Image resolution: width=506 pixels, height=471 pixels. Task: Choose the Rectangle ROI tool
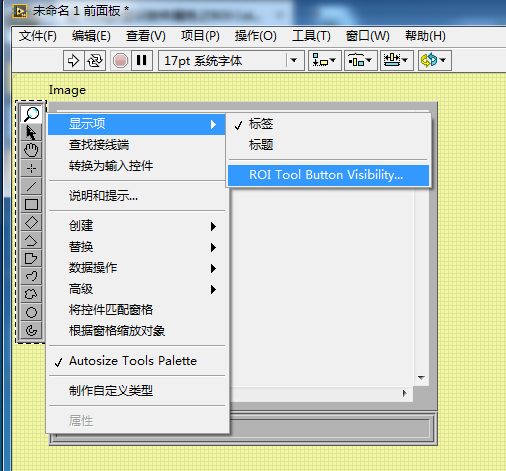pos(31,204)
